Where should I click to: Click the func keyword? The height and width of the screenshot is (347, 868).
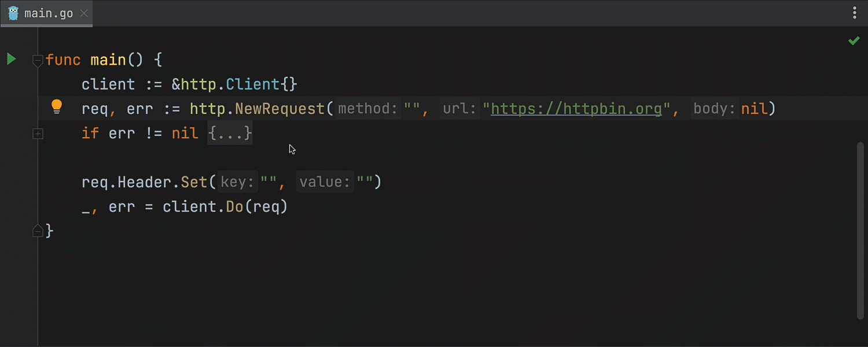(63, 60)
